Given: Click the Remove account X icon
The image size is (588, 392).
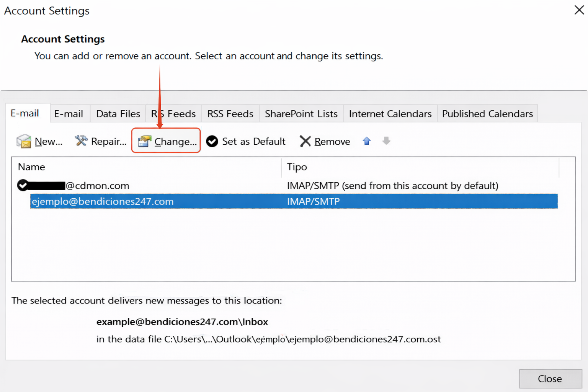Looking at the screenshot, I should 305,141.
